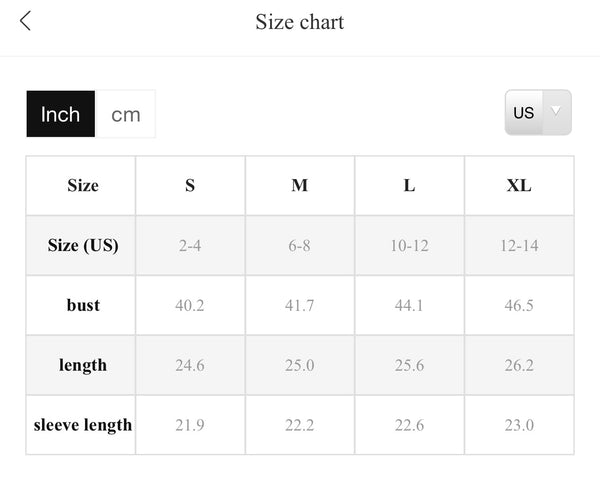
Task: Click the length row label
Action: [x=81, y=365]
